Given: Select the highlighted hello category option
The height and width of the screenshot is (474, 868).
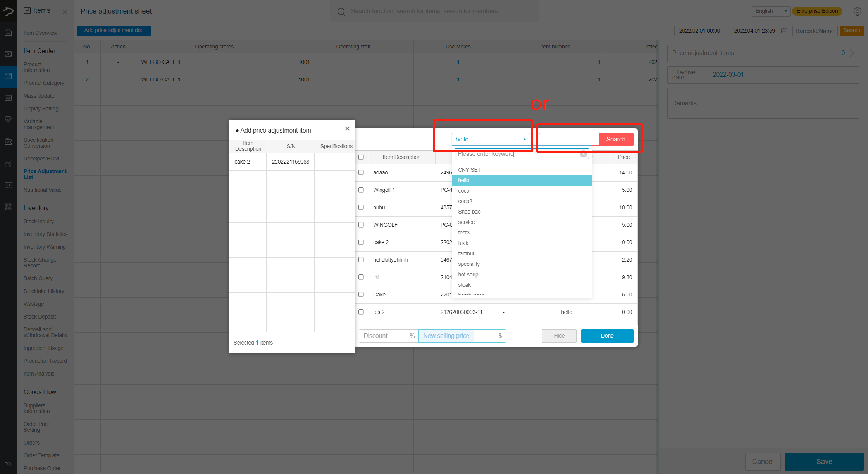Looking at the screenshot, I should [x=522, y=180].
